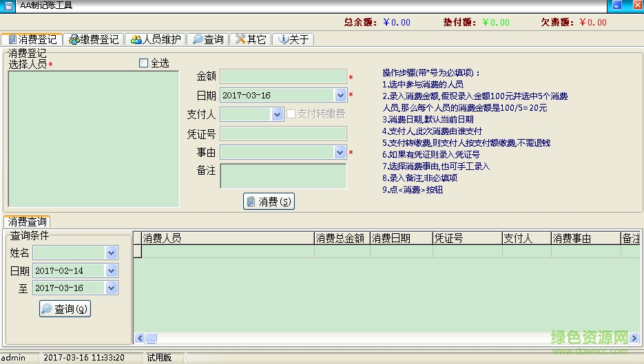644x364 pixels.
Task: Click the 其它 tab tools icon
Action: tap(240, 39)
